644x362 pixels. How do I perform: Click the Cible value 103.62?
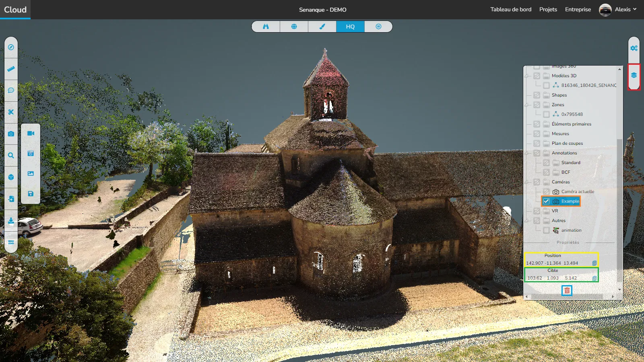535,278
